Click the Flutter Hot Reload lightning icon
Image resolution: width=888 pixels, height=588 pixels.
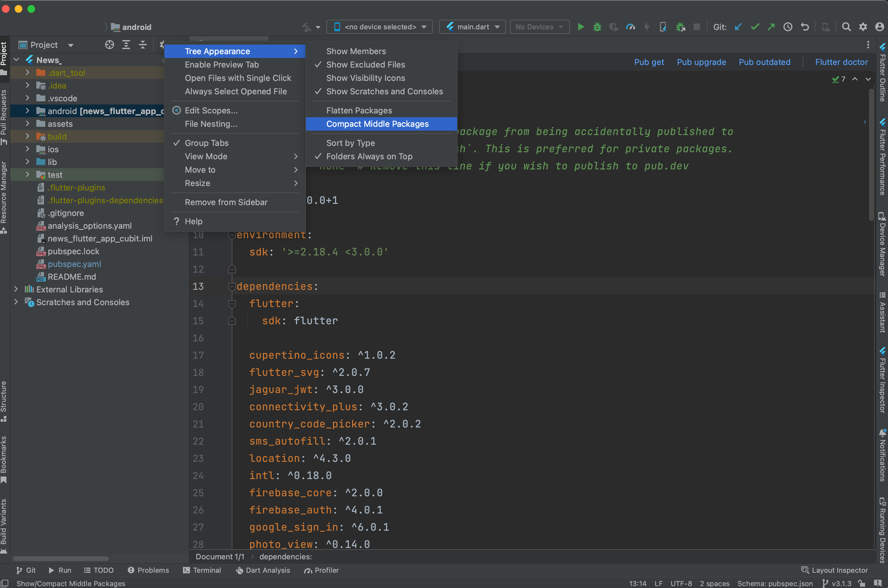647,27
